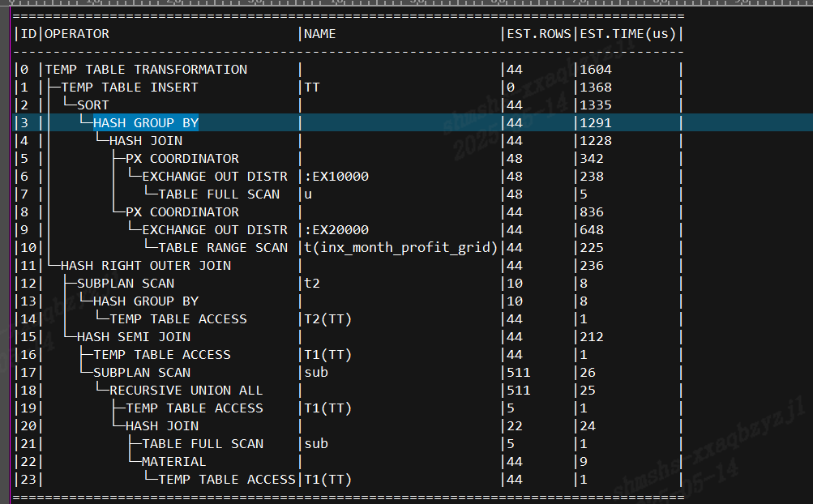Click EXCHANGE OUT DISTR beside :EX20000
Image resolution: width=813 pixels, height=504 pixels.
click(x=215, y=229)
